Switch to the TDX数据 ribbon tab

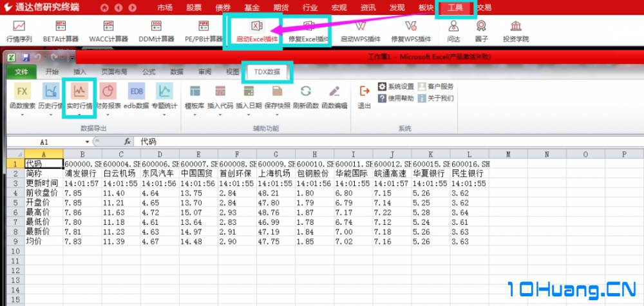coord(267,72)
